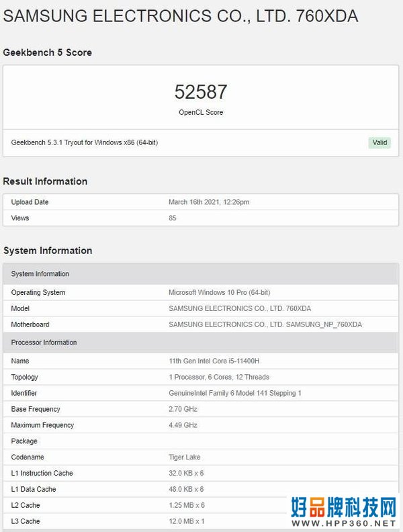403x532 pixels.
Task: Click the green Valid badge
Action: (x=379, y=142)
